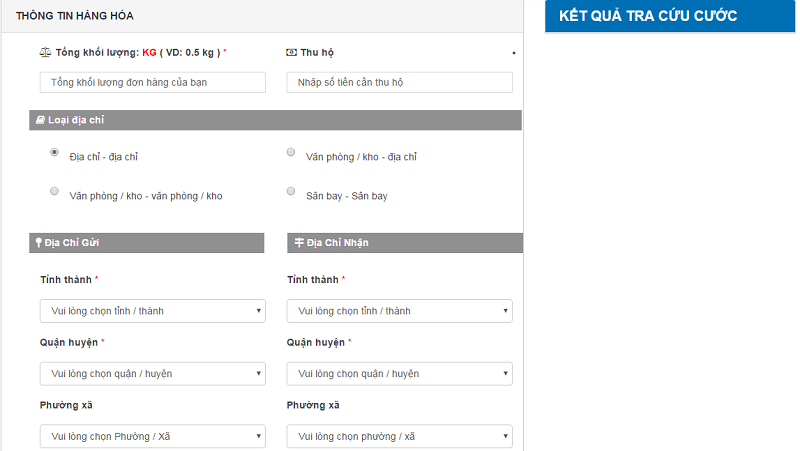Open sender Tỉnh thành dropdown
The width and height of the screenshot is (800, 451).
(x=152, y=311)
